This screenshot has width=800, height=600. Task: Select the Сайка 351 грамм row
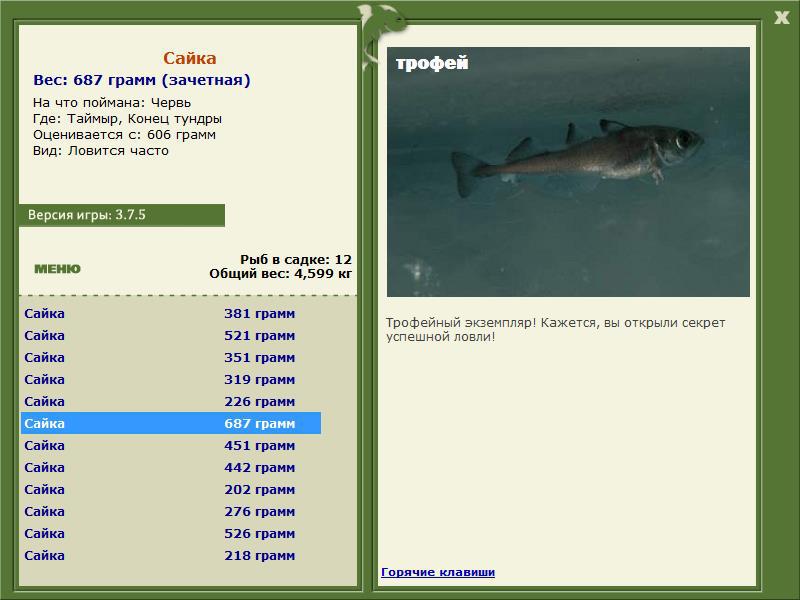click(x=171, y=357)
